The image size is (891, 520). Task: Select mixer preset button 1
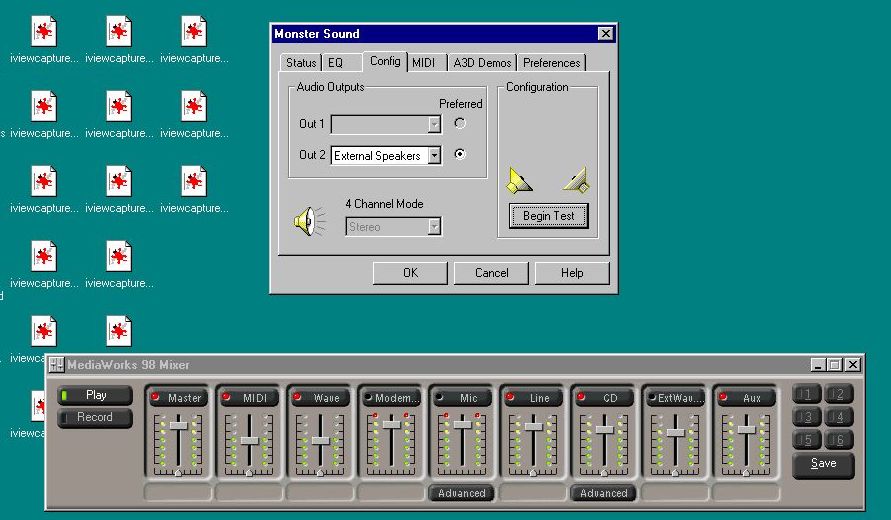click(x=806, y=394)
